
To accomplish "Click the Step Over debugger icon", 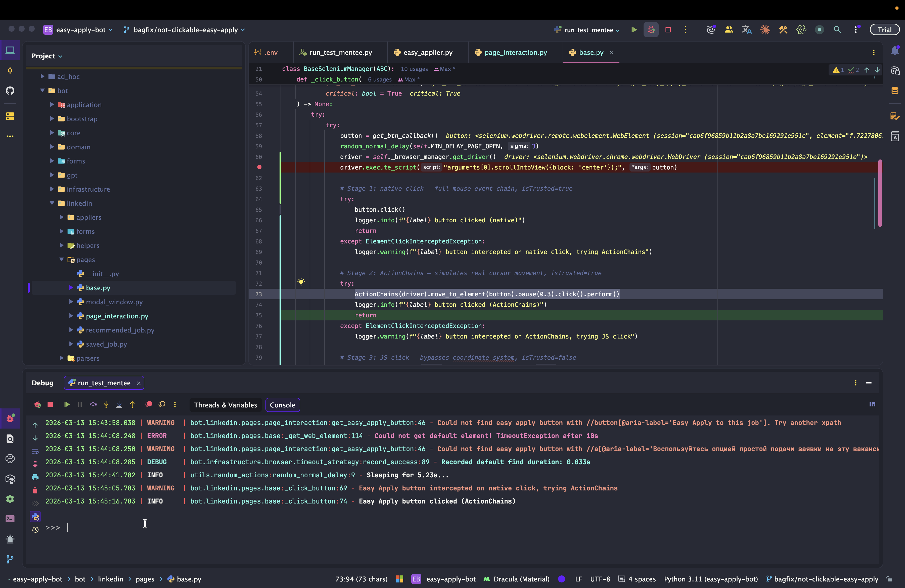I will (x=93, y=405).
